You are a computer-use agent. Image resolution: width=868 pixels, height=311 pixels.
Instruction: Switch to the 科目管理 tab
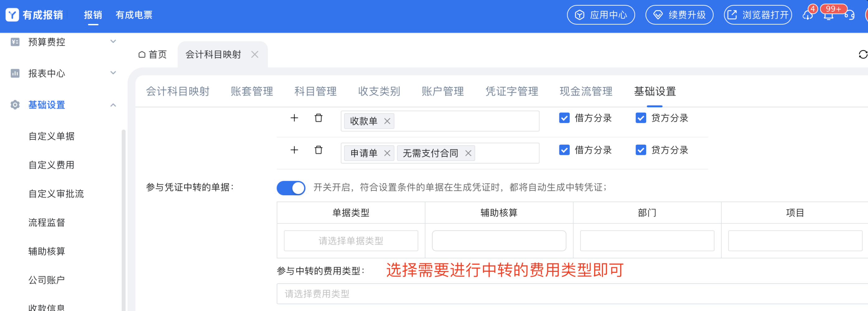pyautogui.click(x=315, y=91)
